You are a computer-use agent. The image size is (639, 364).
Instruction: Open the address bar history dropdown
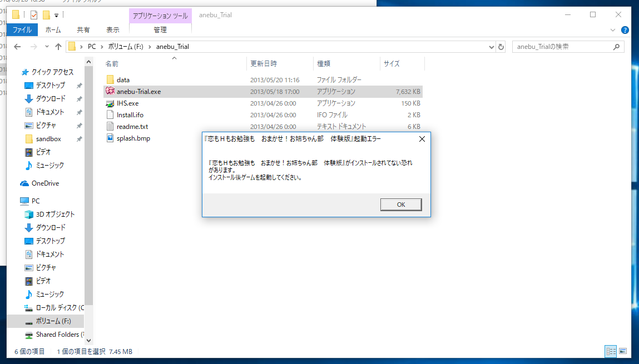[492, 47]
